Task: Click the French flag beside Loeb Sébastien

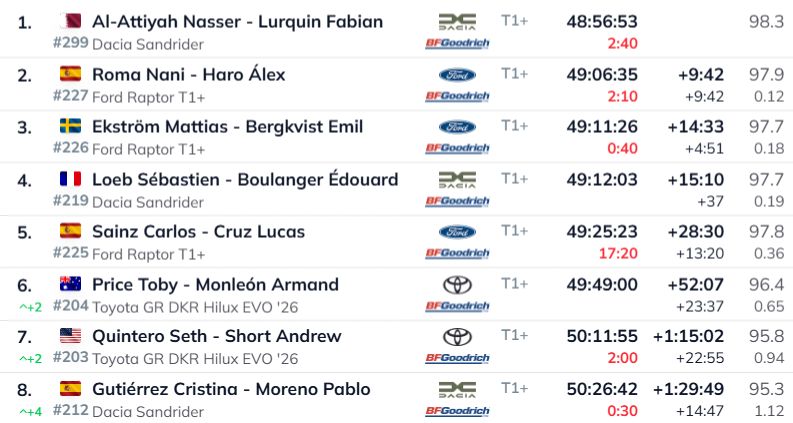Action: tap(71, 179)
